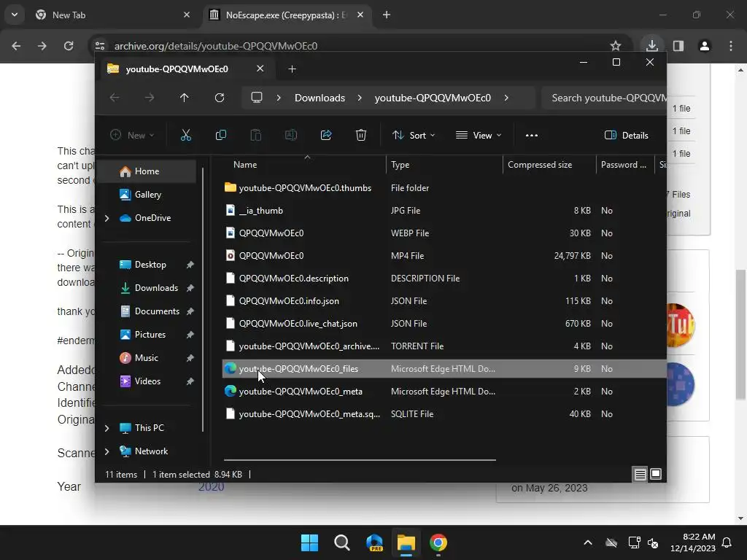This screenshot has height=560, width=747.
Task: Select QPQQVMwOEc0.live_chat.json file
Action: (444, 323)
